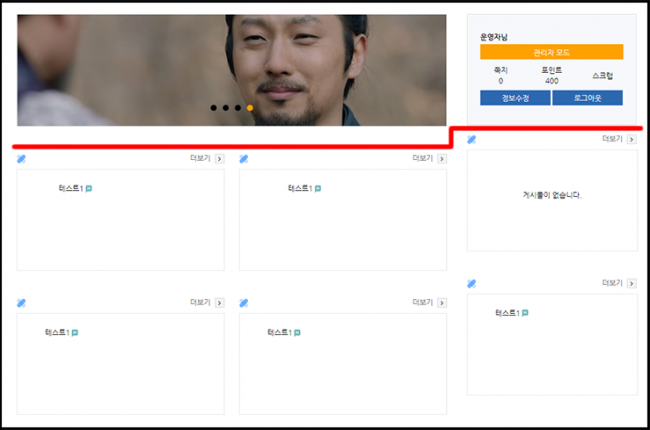Open 테스트1 post in bottom-row left widget

57,332
